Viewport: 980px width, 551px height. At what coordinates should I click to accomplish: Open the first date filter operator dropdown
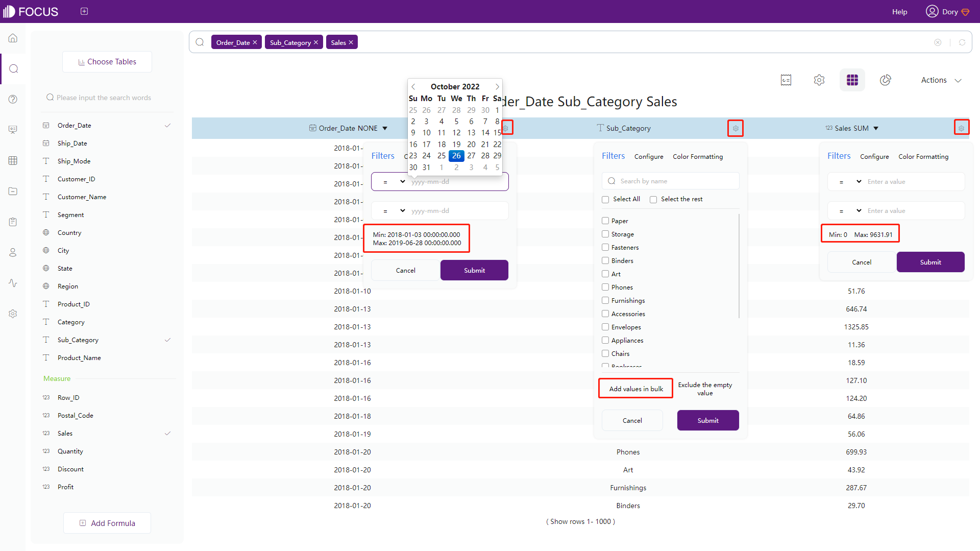click(393, 182)
